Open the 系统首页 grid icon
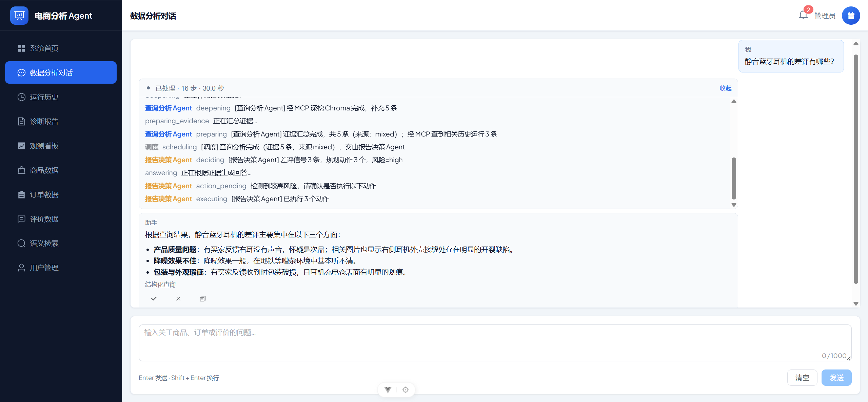Image resolution: width=868 pixels, height=402 pixels. pos(21,48)
